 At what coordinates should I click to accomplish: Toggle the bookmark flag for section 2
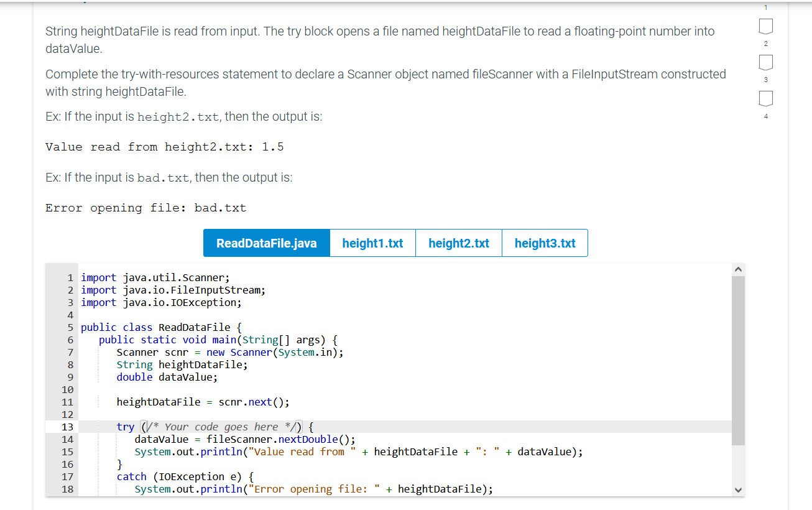click(765, 62)
